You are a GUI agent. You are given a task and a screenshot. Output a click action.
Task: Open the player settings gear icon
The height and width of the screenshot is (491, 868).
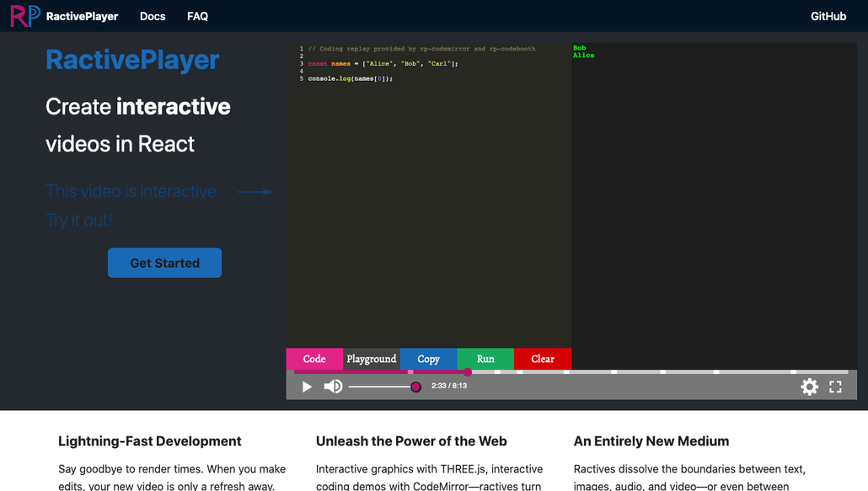[810, 387]
